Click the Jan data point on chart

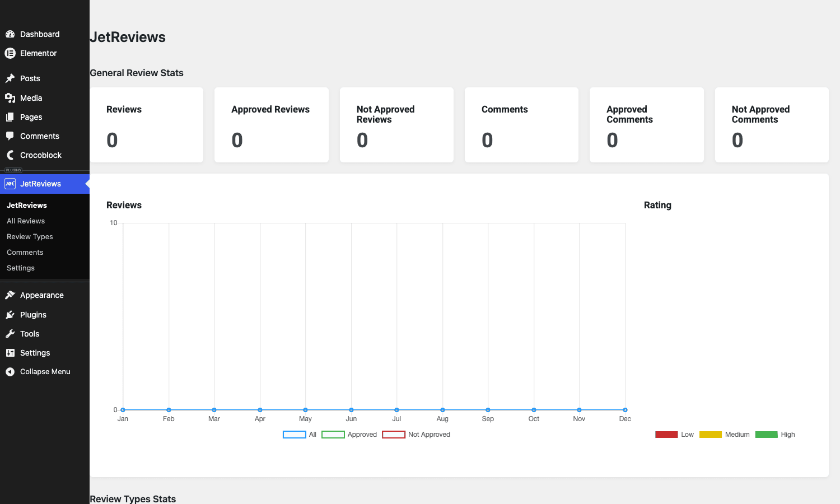click(123, 410)
